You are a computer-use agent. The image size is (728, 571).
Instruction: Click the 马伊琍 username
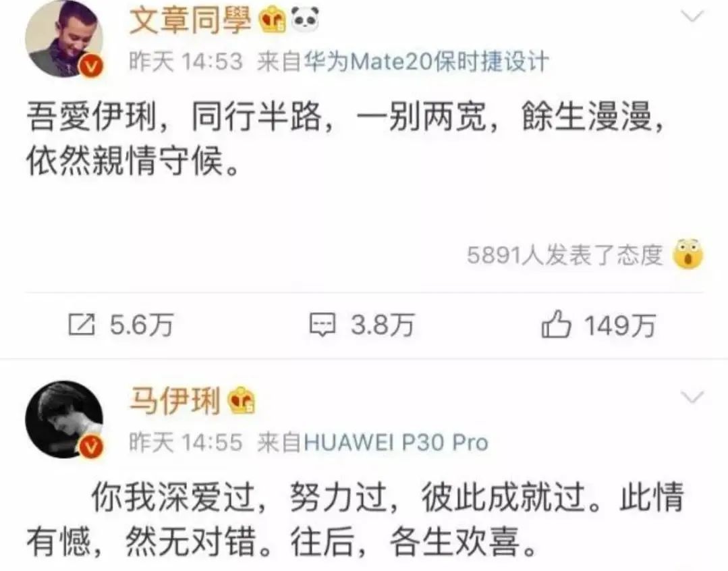click(175, 400)
